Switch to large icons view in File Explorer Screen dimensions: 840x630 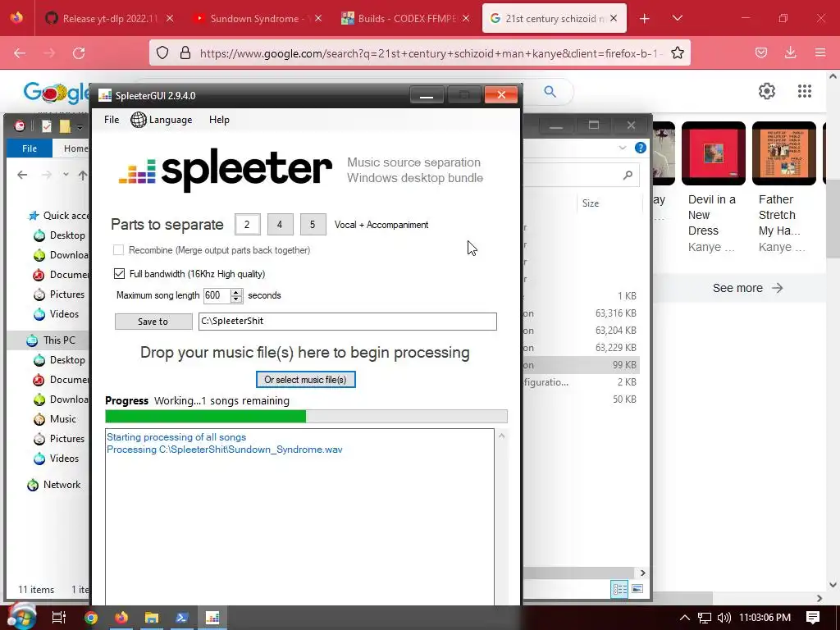637,589
